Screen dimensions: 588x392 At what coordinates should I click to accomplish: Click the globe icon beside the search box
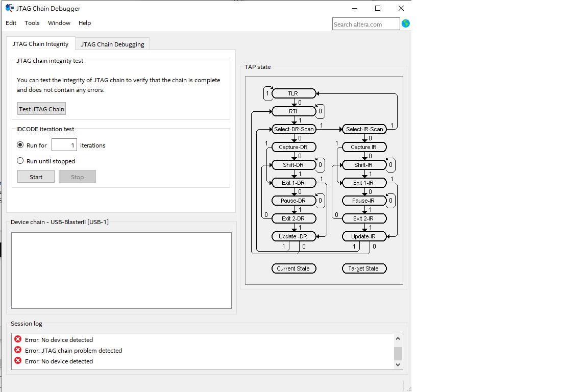pyautogui.click(x=406, y=23)
